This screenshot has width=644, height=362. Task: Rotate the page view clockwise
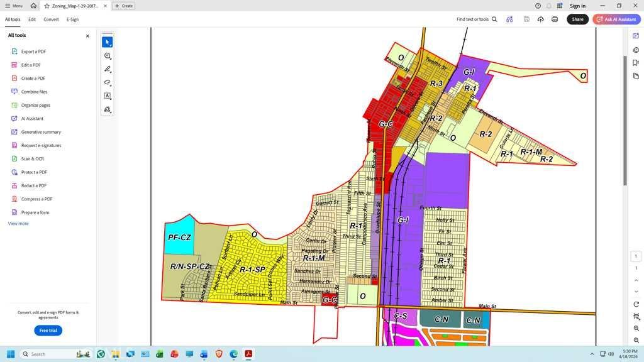point(636,304)
